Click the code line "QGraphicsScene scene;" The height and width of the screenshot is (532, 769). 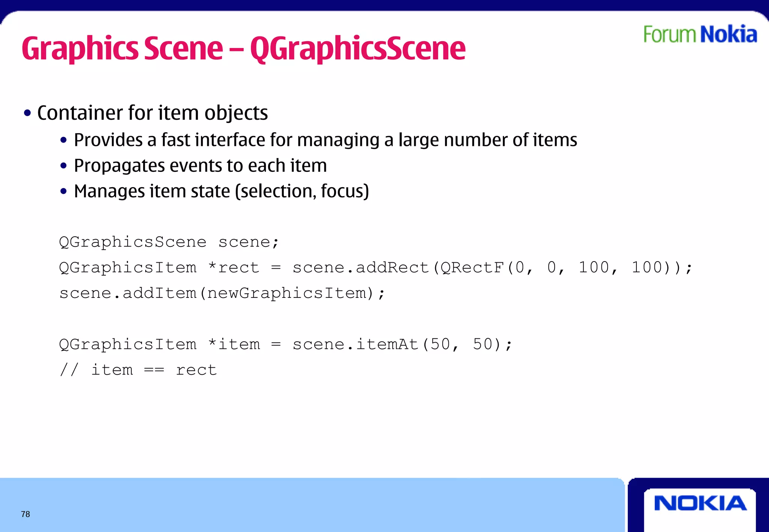click(169, 242)
